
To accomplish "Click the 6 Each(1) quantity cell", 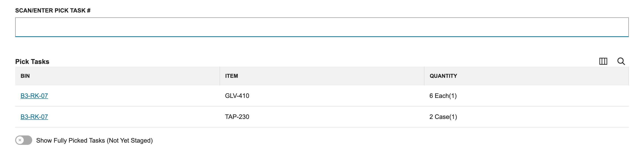I will pos(443,96).
